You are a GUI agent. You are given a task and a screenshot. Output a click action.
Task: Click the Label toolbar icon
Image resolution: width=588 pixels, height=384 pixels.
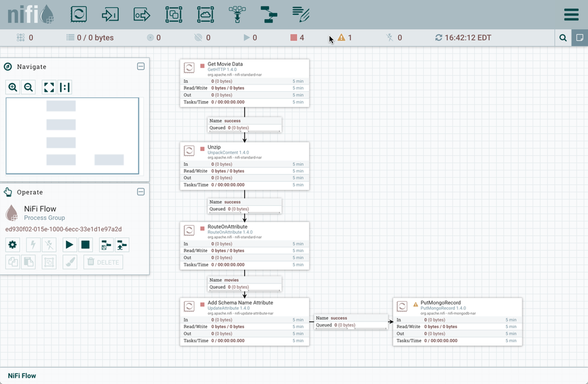coord(301,14)
